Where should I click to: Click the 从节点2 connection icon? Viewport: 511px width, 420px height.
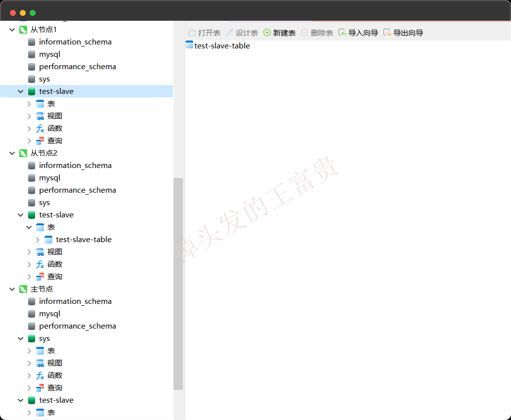tap(23, 153)
